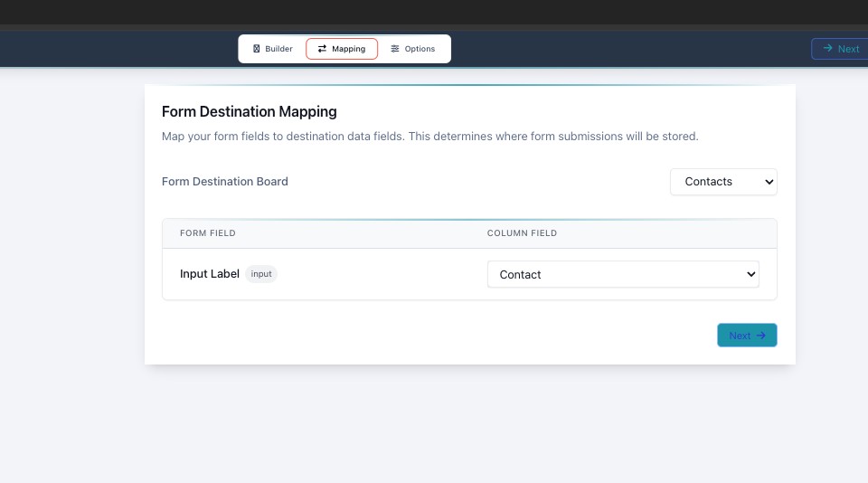This screenshot has width=868, height=483.
Task: Open the Options tab
Action: click(413, 49)
